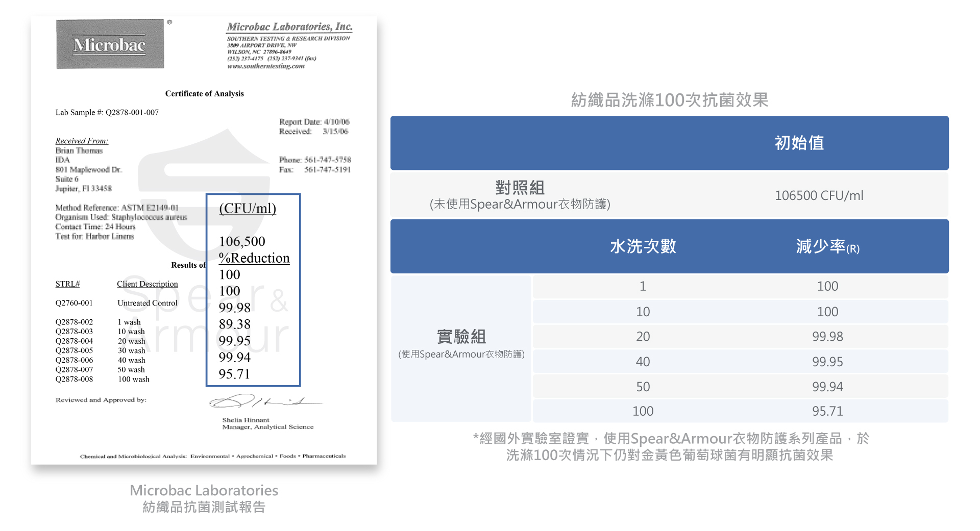Select the 水洗次數 column header
The width and height of the screenshot is (980, 531).
point(643,246)
